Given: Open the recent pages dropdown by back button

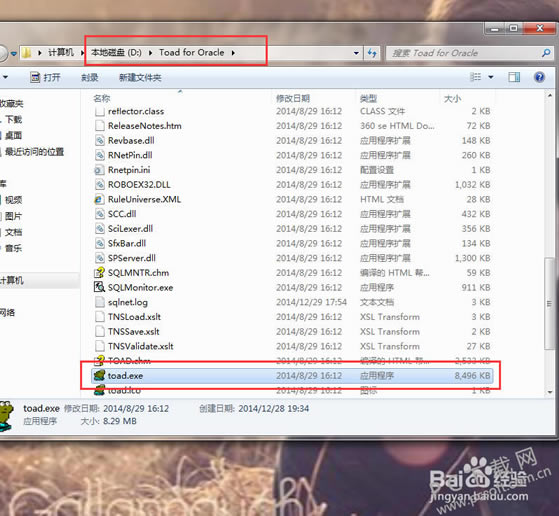Looking at the screenshot, I should [x=14, y=53].
